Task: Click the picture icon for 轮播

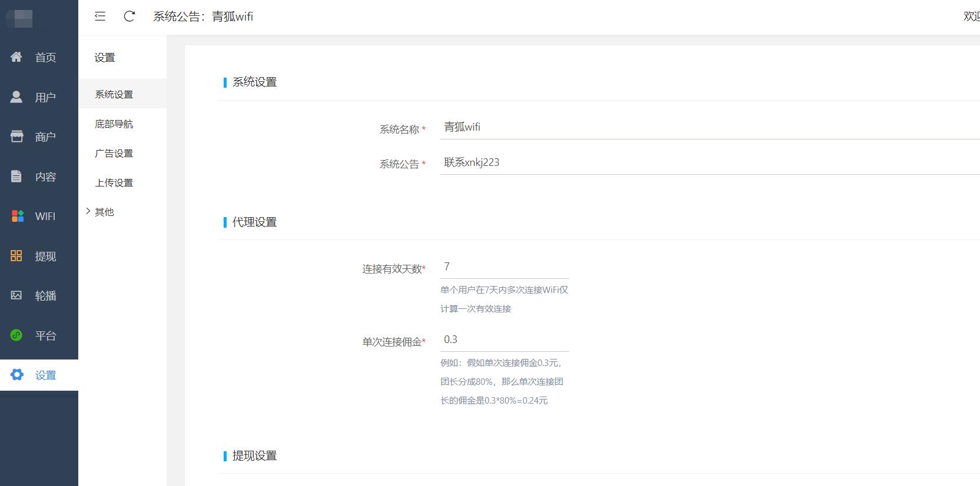Action: click(x=16, y=295)
